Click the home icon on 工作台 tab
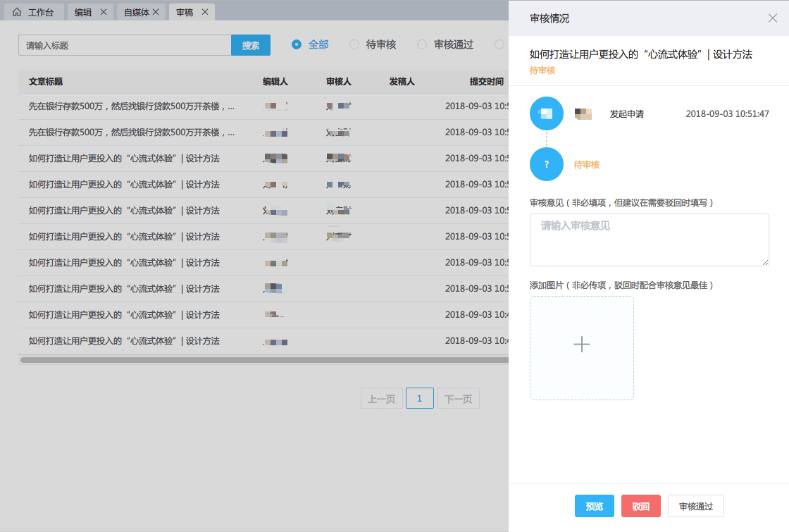The image size is (789, 532). pos(17,12)
